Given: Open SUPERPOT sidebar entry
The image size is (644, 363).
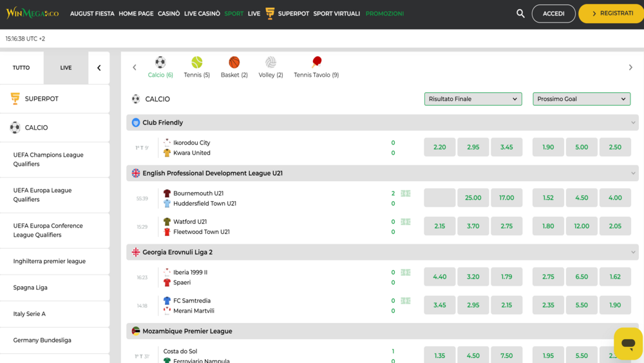Looking at the screenshot, I should (x=55, y=99).
